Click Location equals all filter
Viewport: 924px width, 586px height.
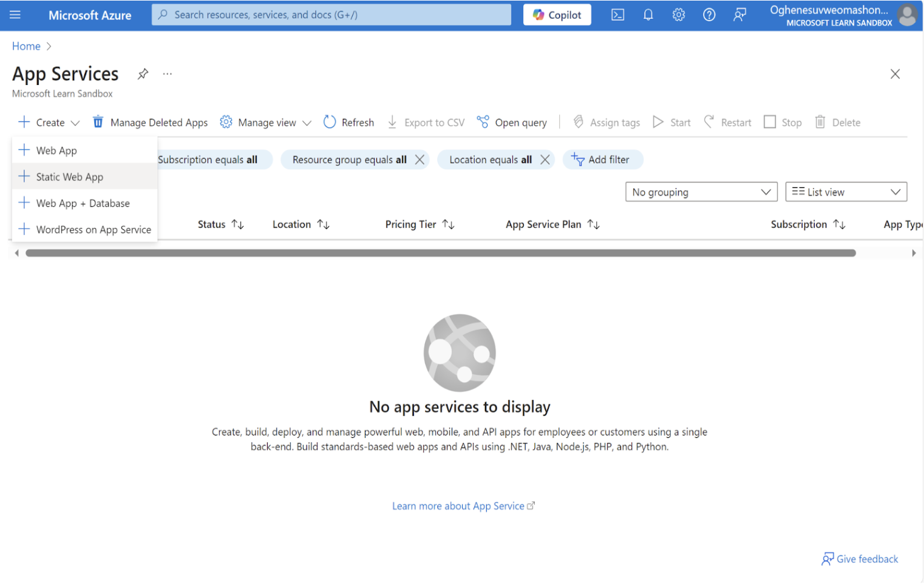click(491, 160)
